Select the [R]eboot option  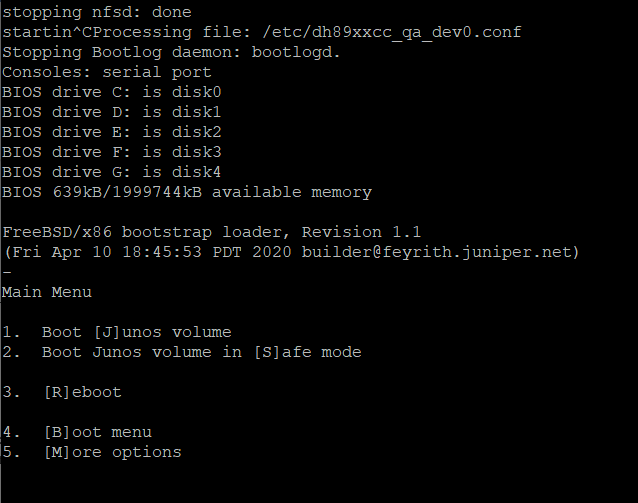point(62,392)
